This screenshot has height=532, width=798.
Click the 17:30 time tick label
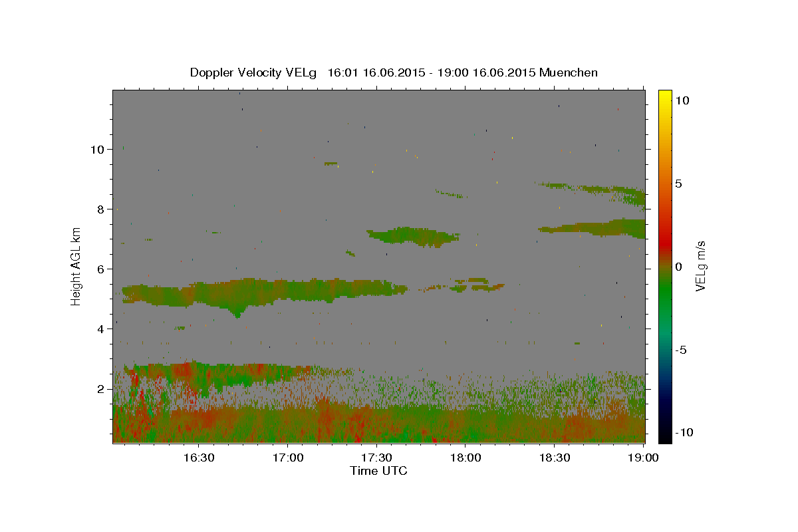point(376,458)
